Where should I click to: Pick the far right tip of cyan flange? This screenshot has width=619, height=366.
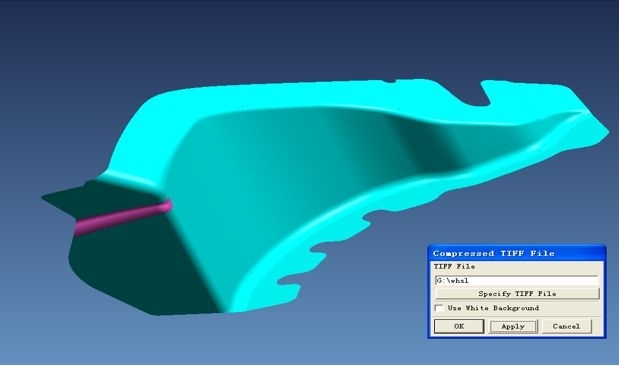(x=604, y=131)
